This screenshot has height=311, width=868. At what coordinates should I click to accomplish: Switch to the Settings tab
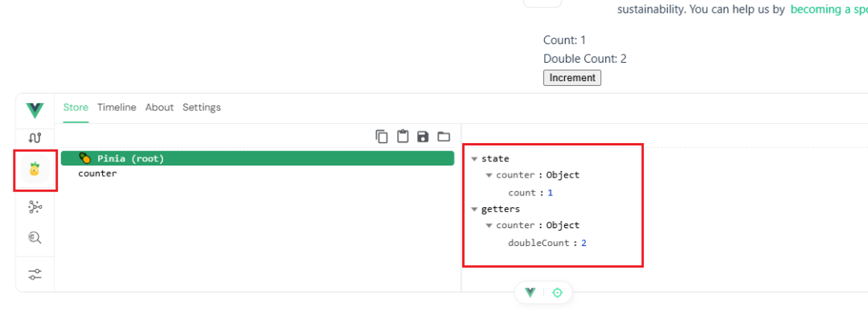(202, 108)
